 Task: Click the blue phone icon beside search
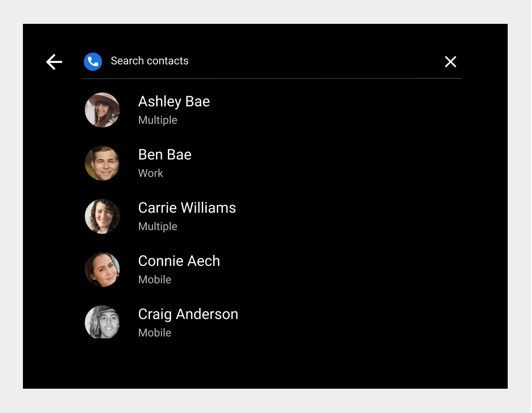click(93, 61)
